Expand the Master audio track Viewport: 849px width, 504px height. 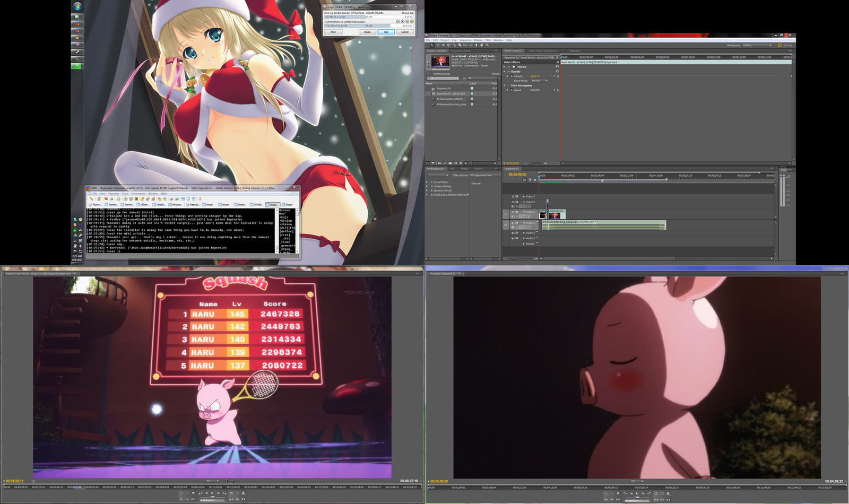(x=524, y=244)
